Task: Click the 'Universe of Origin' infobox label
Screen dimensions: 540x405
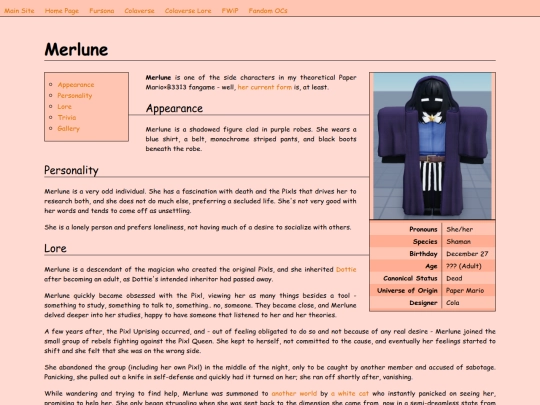Action: tap(407, 291)
